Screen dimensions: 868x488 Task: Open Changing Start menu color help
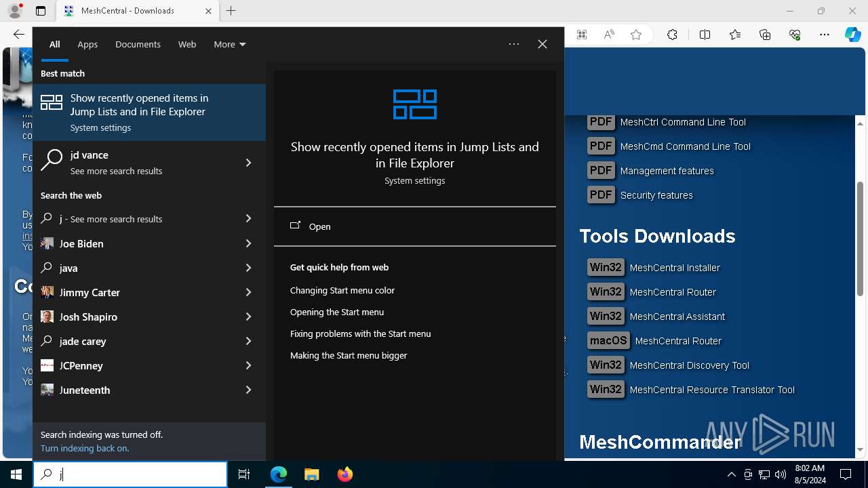click(x=342, y=290)
